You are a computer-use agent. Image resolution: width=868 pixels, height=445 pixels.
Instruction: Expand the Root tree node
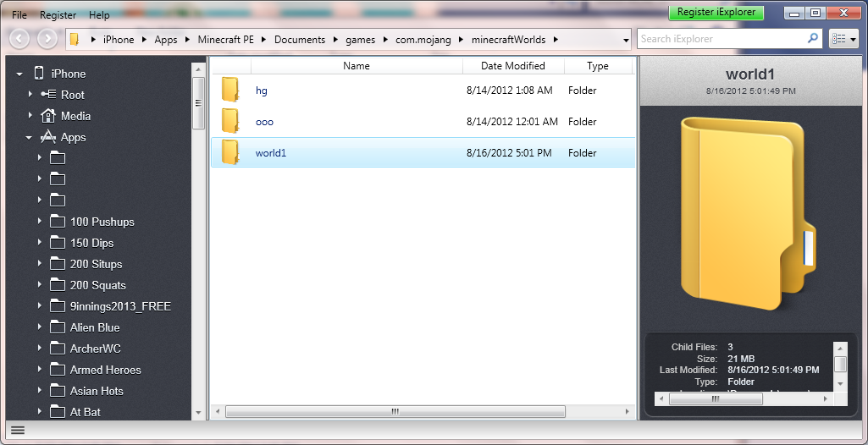30,95
